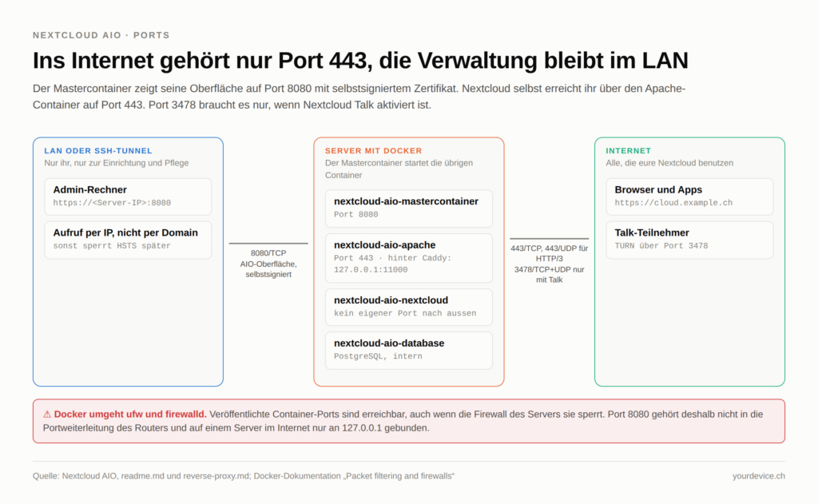Click '3478/TCP+UDP nur mit Talk' label

(x=549, y=275)
